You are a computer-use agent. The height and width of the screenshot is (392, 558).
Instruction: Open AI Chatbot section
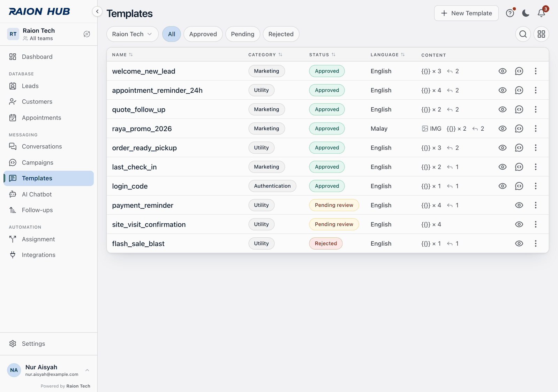48,194
